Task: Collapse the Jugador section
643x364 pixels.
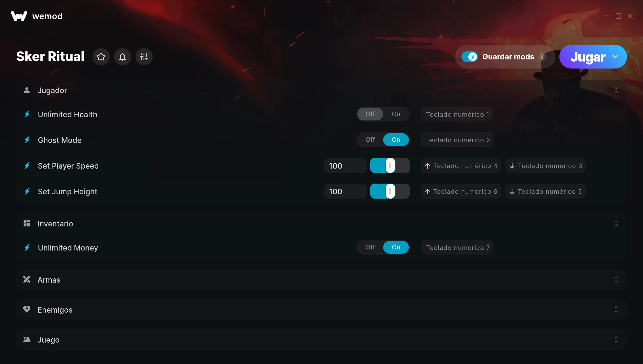Action: click(x=616, y=90)
